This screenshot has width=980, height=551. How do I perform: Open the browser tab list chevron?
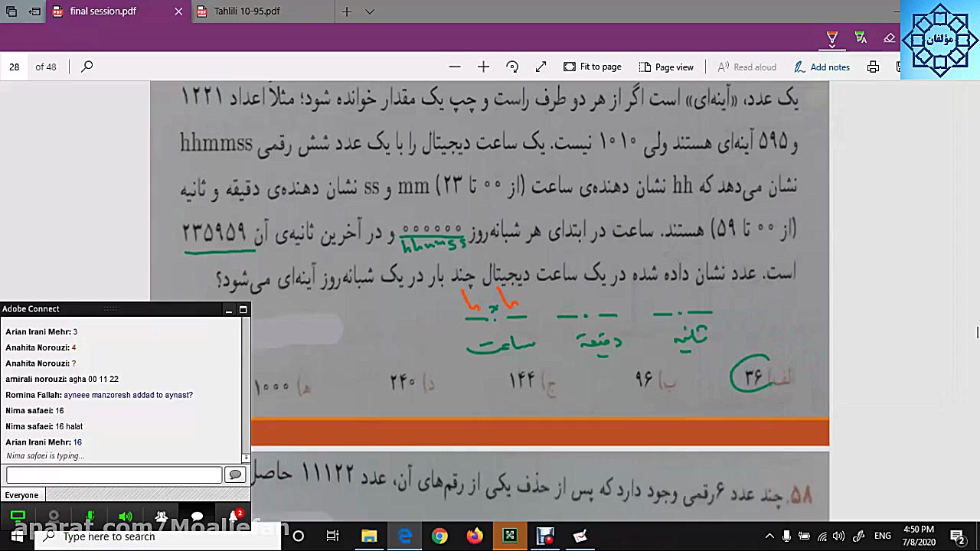pos(370,11)
